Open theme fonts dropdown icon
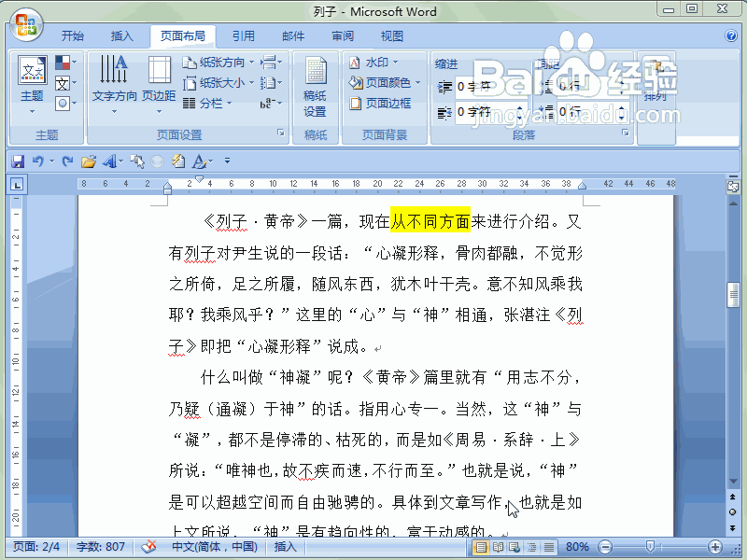 click(65, 83)
